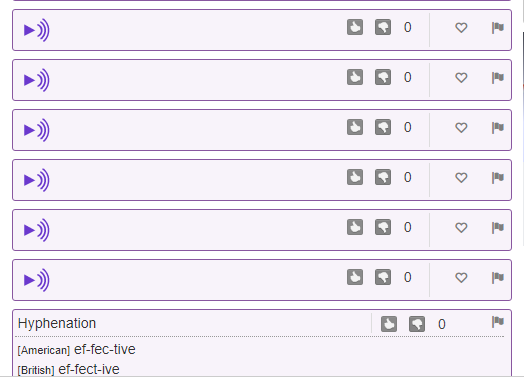Play the first pronunciation audio clip
Screen dimensions: 524x381
point(37,30)
